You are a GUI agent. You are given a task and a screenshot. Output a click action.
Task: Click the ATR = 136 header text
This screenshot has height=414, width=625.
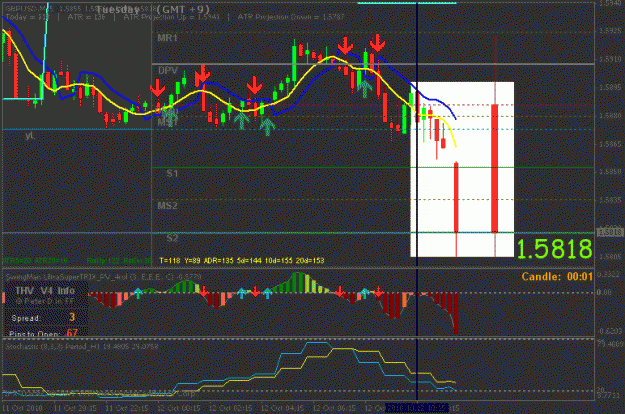tap(86, 17)
